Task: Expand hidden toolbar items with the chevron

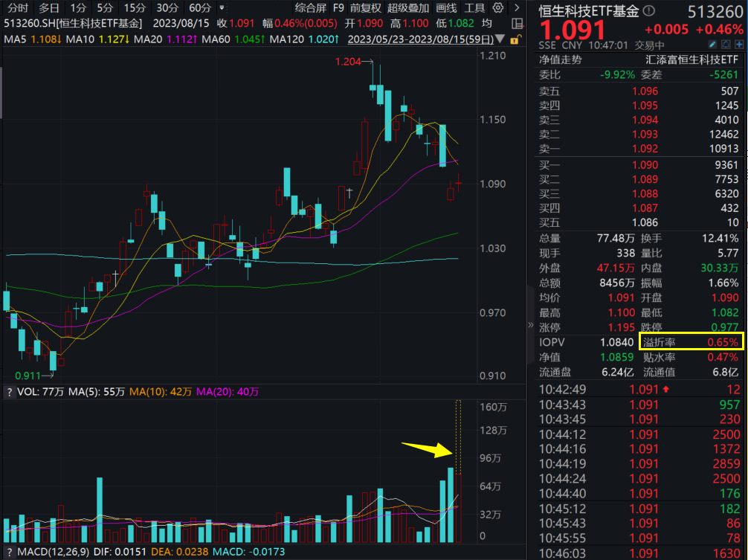Action: [515, 7]
